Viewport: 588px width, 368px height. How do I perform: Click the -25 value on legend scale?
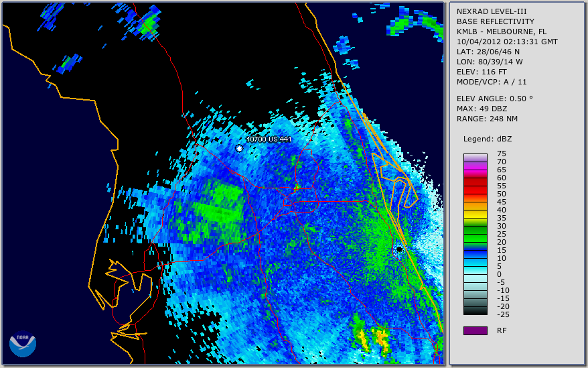click(503, 314)
